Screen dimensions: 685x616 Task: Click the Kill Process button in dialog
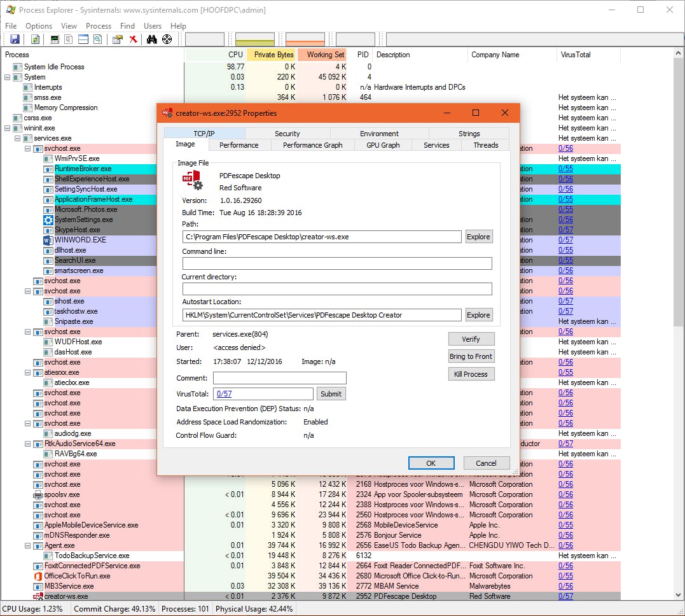471,374
